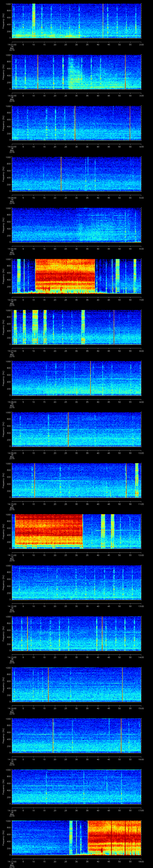153x868 pixels.
Task: Select the 14:09:00 start time label
Action: pyautogui.click(x=12, y=453)
